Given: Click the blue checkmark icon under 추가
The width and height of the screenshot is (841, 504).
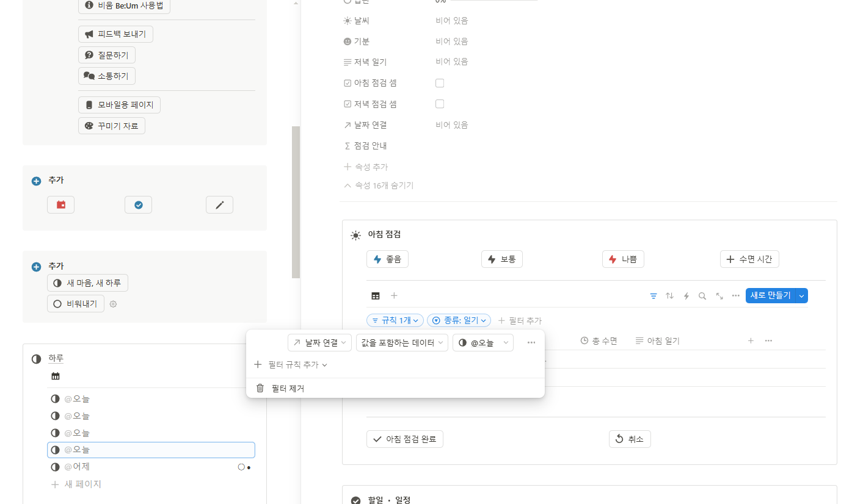Looking at the screenshot, I should coord(138,204).
